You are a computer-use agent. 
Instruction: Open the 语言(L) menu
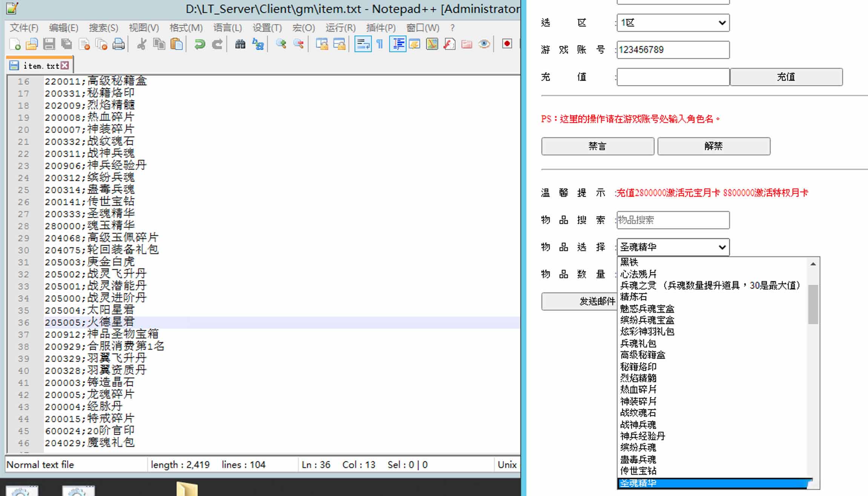pos(227,28)
